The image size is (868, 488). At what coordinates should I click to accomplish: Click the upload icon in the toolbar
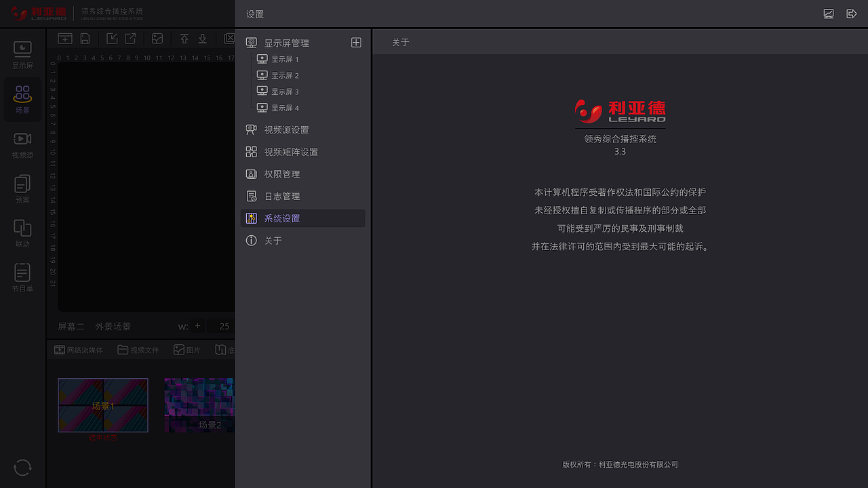point(184,39)
